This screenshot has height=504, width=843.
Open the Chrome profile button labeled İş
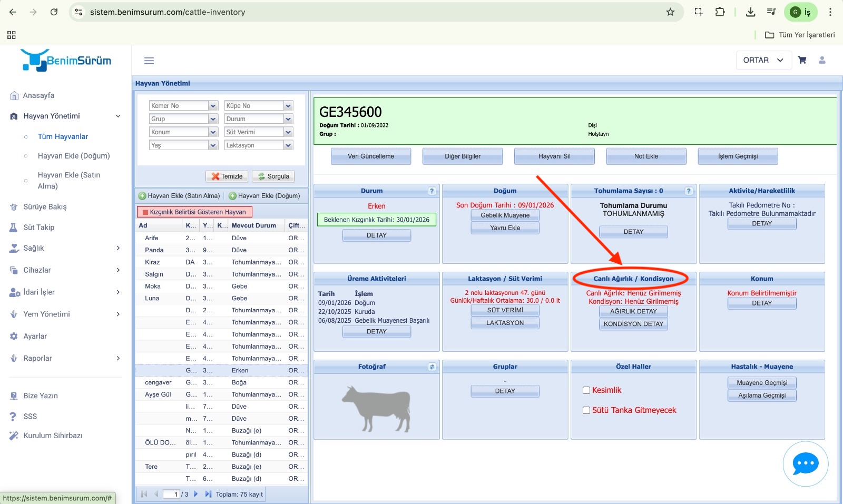pyautogui.click(x=801, y=12)
